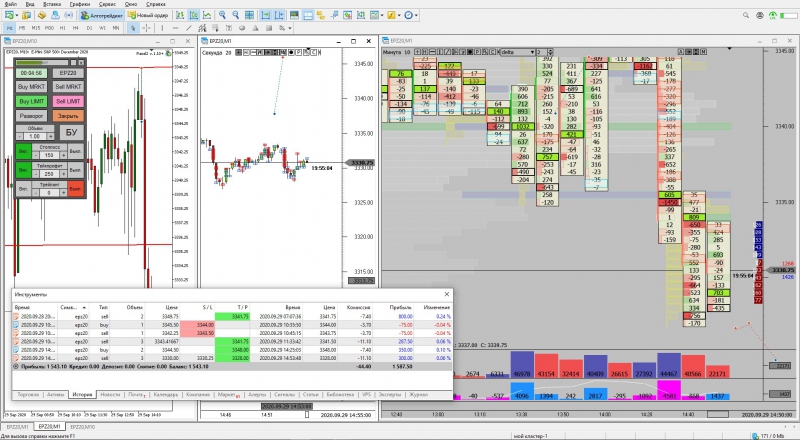Expand the templates dropdown arrow in toolbar

pos(382,15)
